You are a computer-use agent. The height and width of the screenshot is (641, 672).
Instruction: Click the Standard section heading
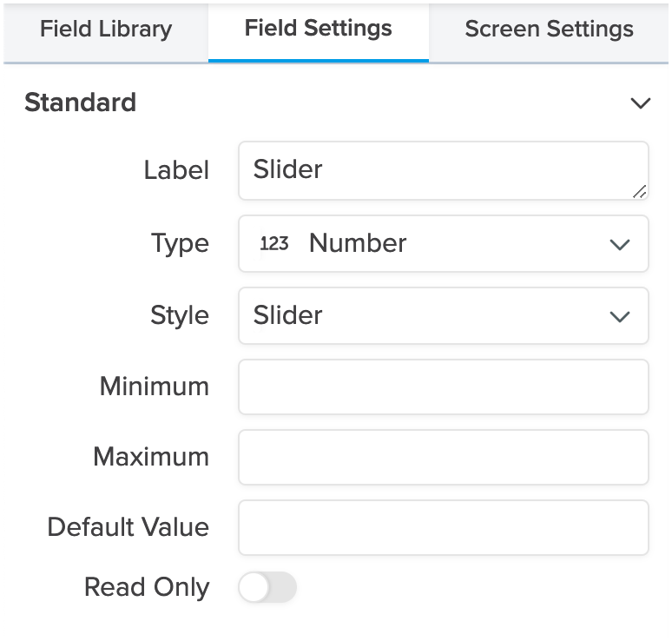(x=80, y=102)
